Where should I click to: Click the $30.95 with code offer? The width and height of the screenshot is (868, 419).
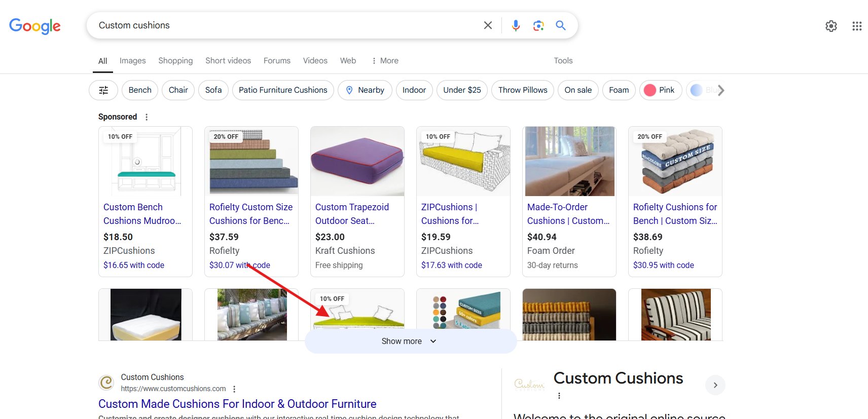(664, 265)
